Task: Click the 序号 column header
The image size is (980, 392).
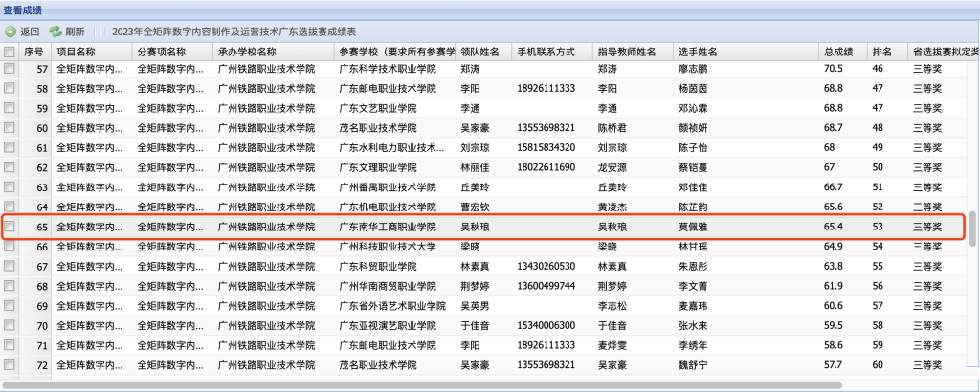Action: 34,52
